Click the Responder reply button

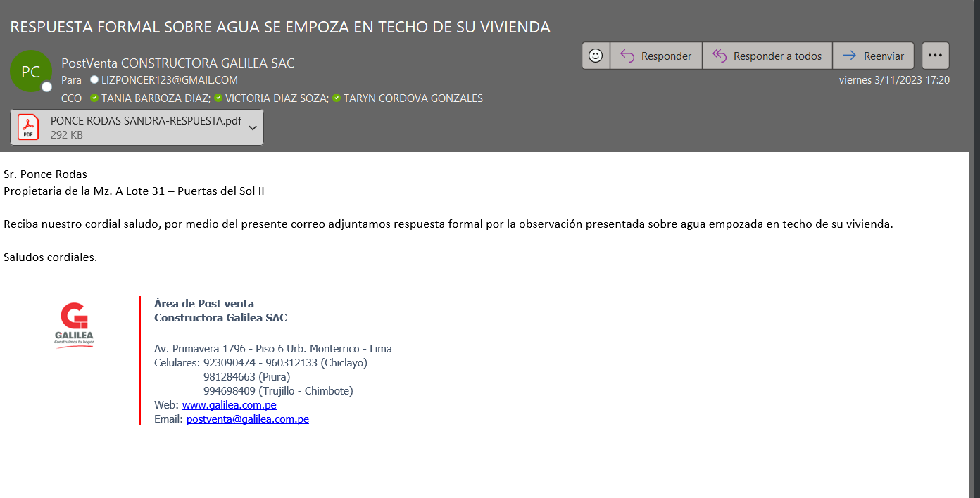[x=656, y=56]
